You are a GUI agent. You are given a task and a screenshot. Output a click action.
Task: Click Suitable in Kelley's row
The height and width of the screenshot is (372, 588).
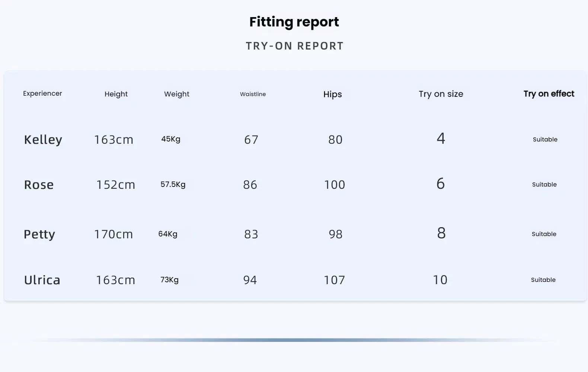click(x=545, y=139)
